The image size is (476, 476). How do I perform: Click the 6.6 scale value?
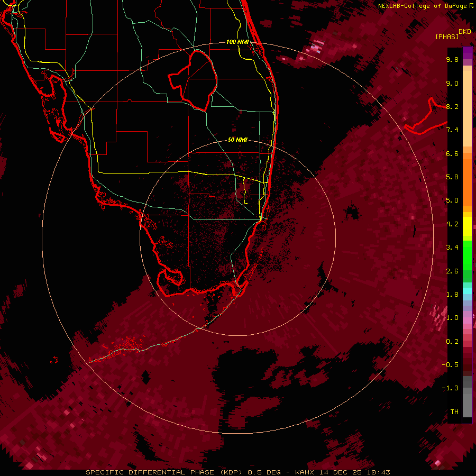(452, 154)
